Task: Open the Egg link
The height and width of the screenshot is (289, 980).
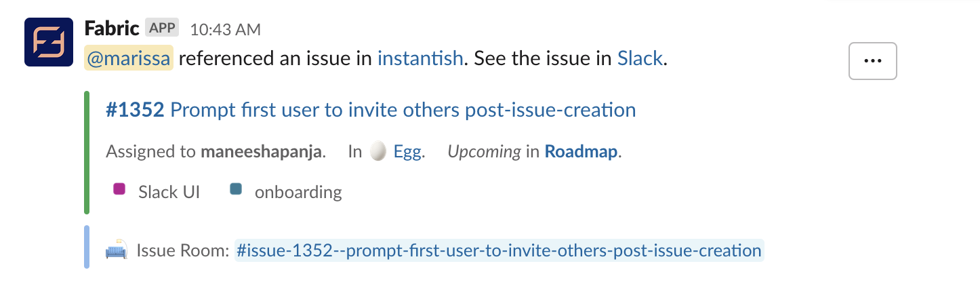Action: (x=408, y=152)
